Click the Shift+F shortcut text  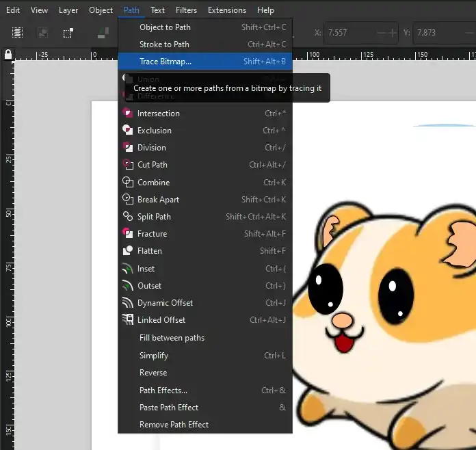pos(273,250)
